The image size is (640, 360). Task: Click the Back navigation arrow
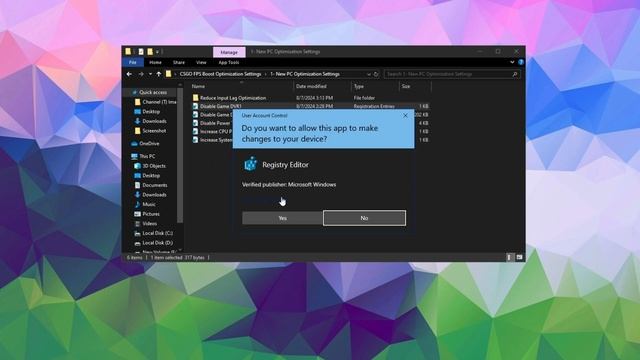click(x=129, y=74)
